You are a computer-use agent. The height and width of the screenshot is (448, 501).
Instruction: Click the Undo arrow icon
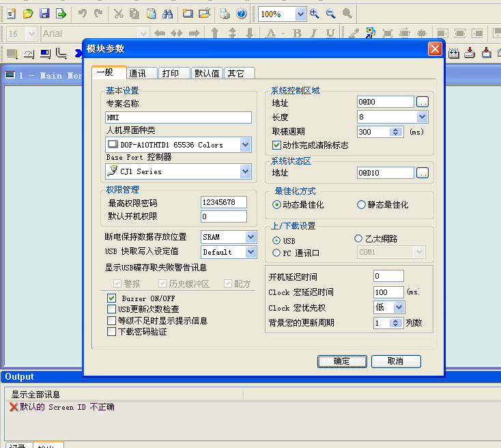point(83,14)
